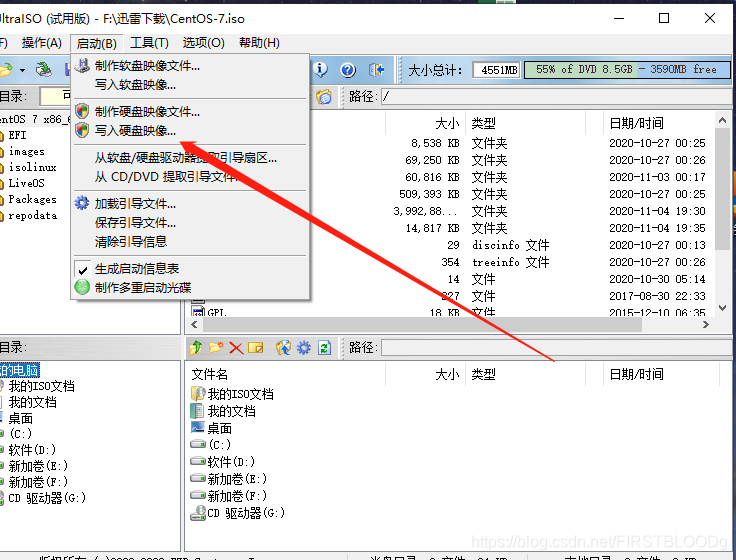Click the right arrow of the horizontal scrollbar
The image size is (736, 560).
(705, 324)
